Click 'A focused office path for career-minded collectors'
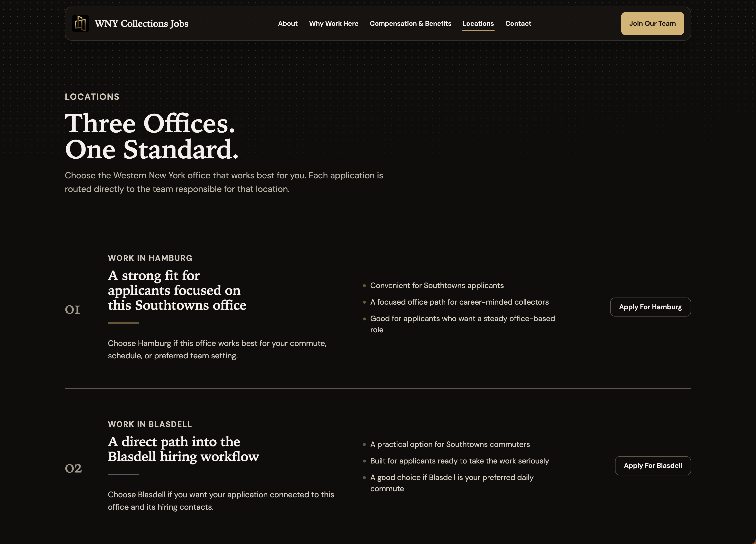The height and width of the screenshot is (544, 756). [459, 302]
